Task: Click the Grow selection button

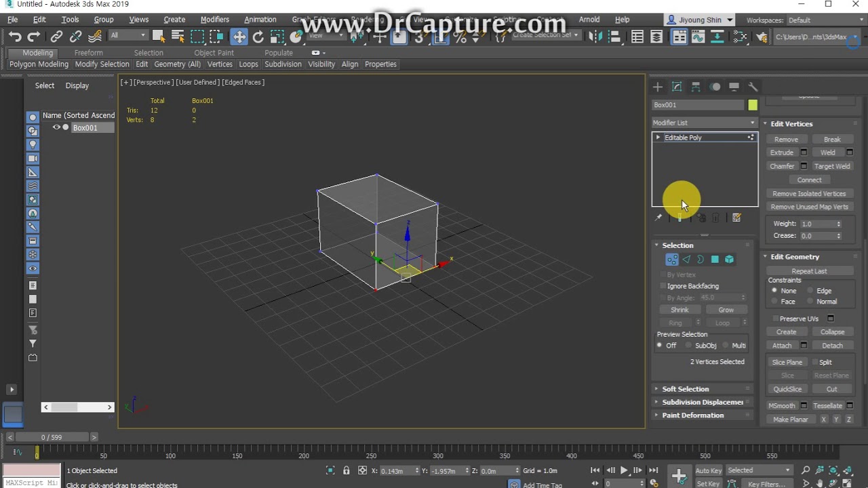Action: 726,310
